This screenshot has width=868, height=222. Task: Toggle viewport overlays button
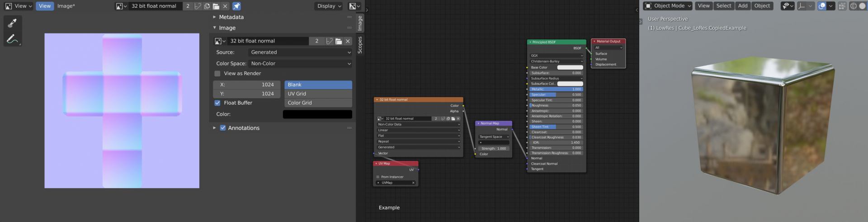click(822, 6)
